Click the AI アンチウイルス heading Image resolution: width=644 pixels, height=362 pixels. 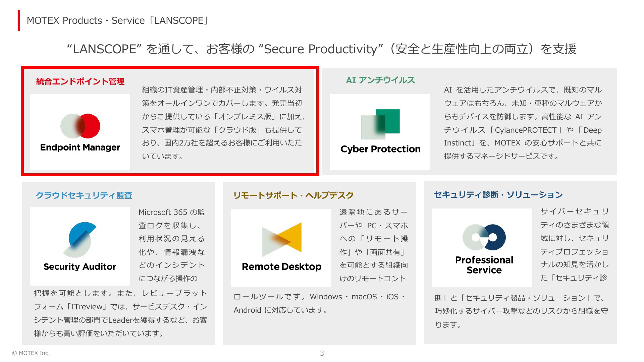coord(380,80)
